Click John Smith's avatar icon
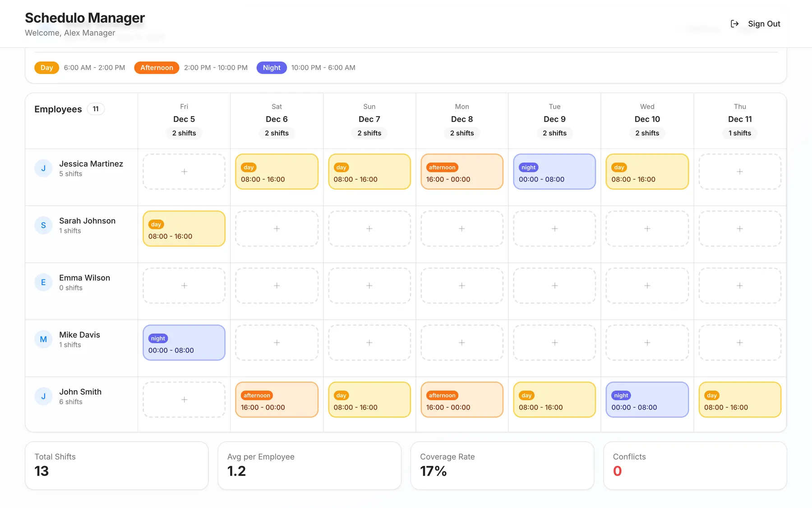The height and width of the screenshot is (508, 812). [43, 396]
